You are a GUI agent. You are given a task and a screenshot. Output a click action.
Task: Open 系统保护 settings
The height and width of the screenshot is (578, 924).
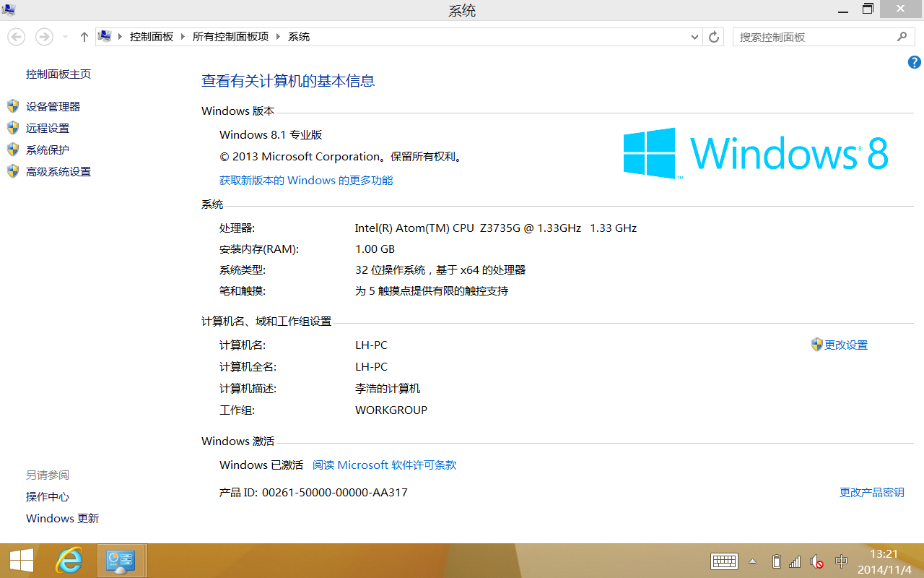48,150
